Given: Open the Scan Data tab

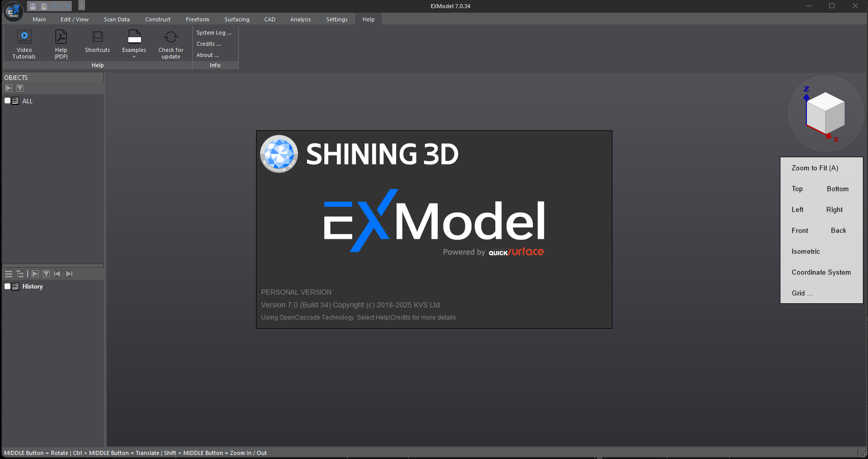Looking at the screenshot, I should 117,19.
